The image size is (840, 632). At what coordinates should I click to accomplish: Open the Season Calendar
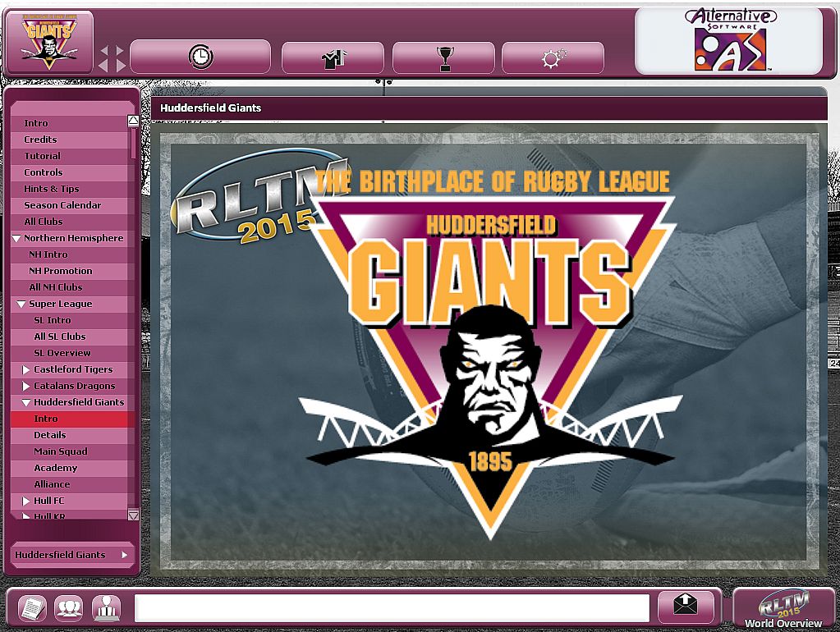[x=69, y=205]
